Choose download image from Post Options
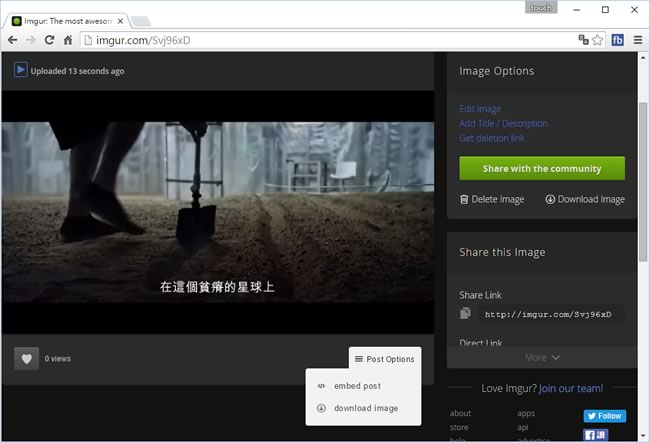Screen dimensions: 650x443 [x=366, y=408]
